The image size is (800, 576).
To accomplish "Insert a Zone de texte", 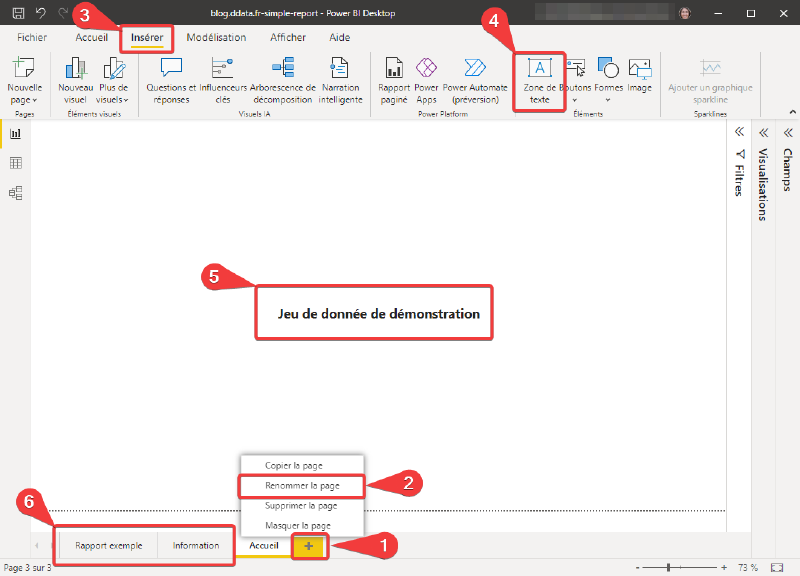I will tap(539, 81).
